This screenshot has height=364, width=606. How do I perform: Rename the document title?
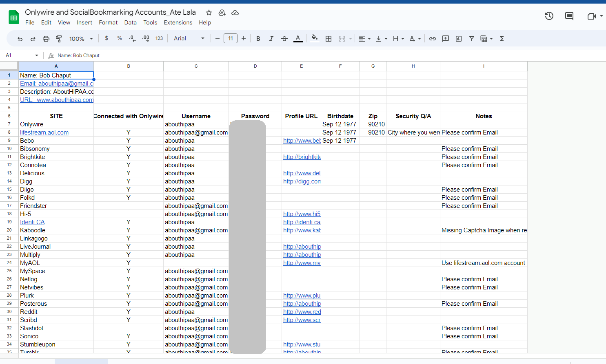tap(110, 12)
